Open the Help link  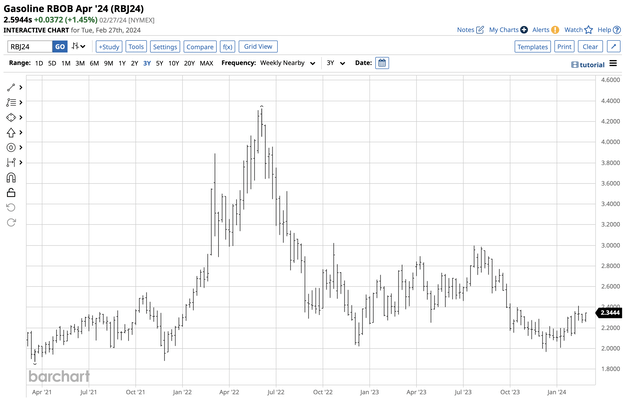(609, 30)
